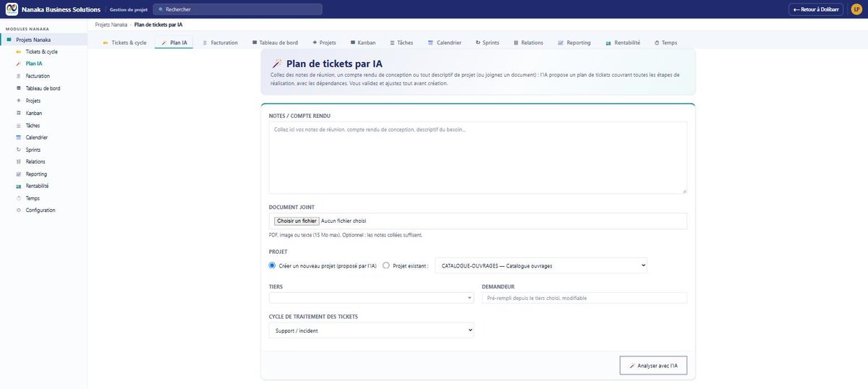Open the Tiers dropdown
This screenshot has height=389, width=868.
(371, 298)
